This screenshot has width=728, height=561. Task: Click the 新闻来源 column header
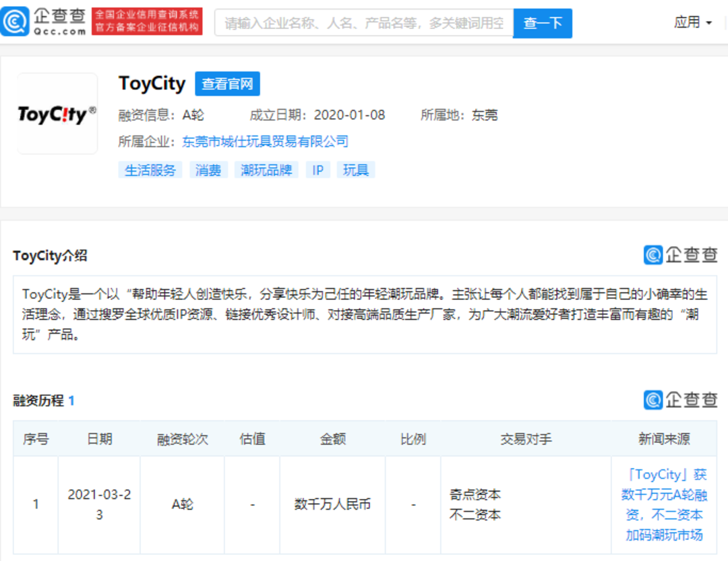coord(664,439)
